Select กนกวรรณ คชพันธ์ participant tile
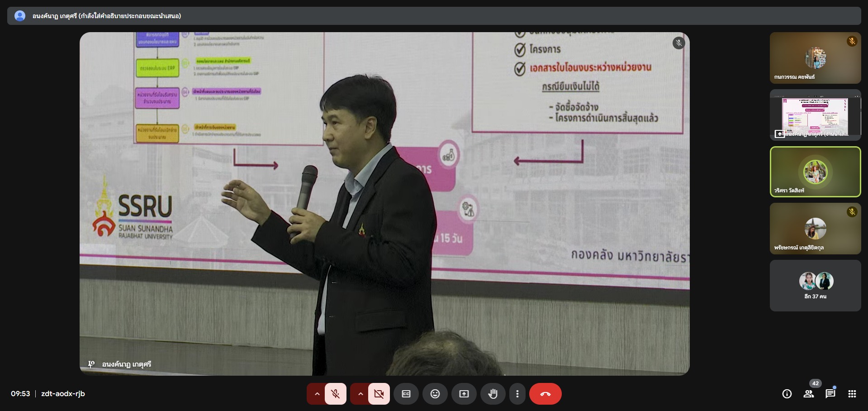The height and width of the screenshot is (411, 868). (x=815, y=58)
